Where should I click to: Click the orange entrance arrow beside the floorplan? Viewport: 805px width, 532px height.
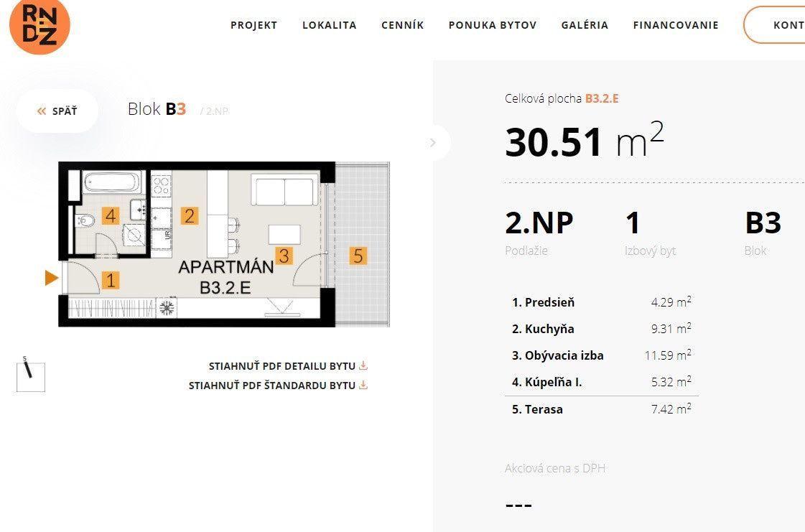(x=51, y=277)
